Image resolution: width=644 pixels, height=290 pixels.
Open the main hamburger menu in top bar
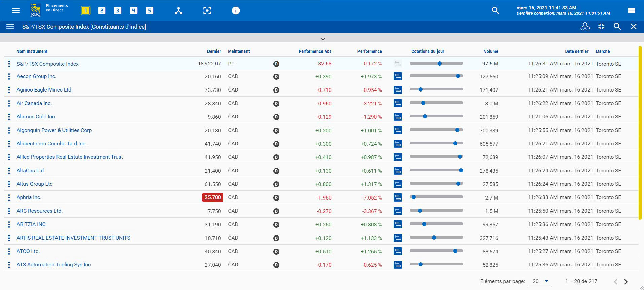(16, 11)
